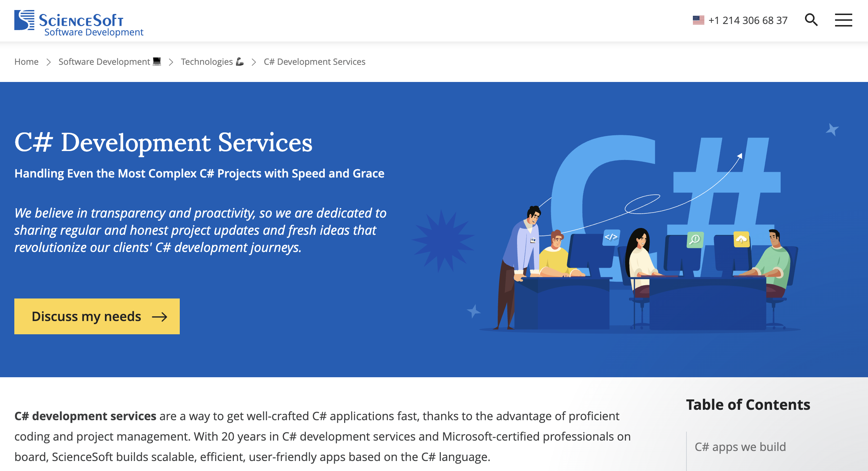Image resolution: width=868 pixels, height=471 pixels.
Task: Open Software Development breadcrumb
Action: pos(110,62)
